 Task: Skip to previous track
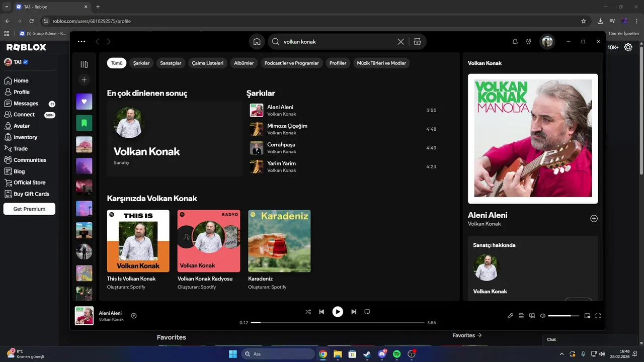pos(321,312)
